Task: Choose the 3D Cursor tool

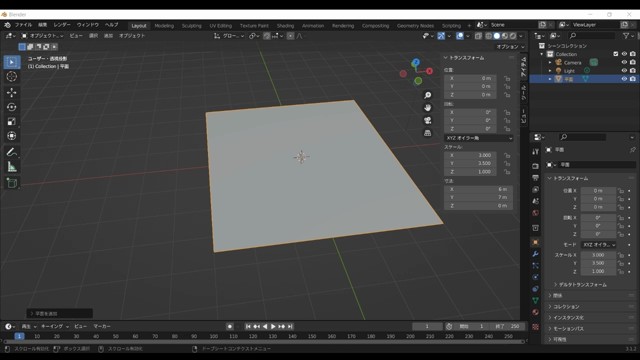Action: 11,76
